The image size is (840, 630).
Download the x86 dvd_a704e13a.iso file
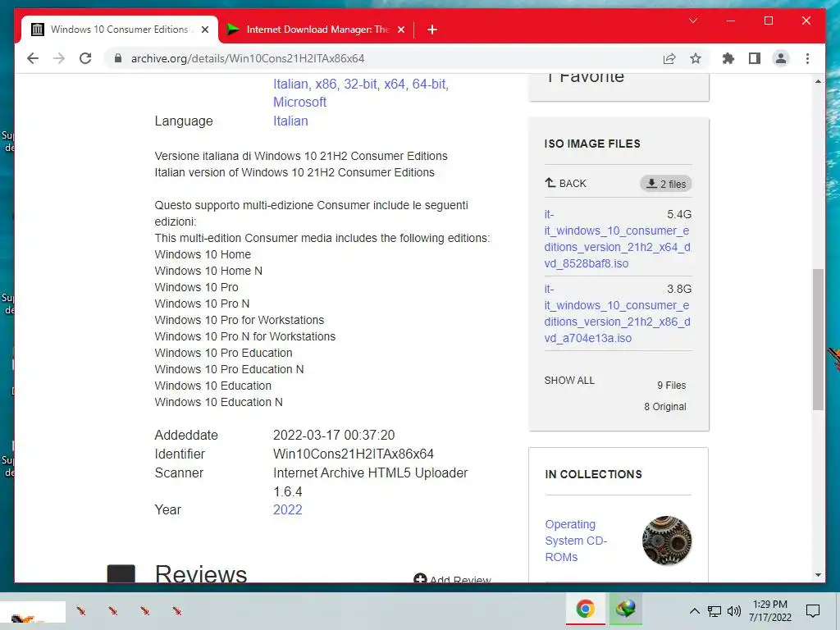(617, 313)
